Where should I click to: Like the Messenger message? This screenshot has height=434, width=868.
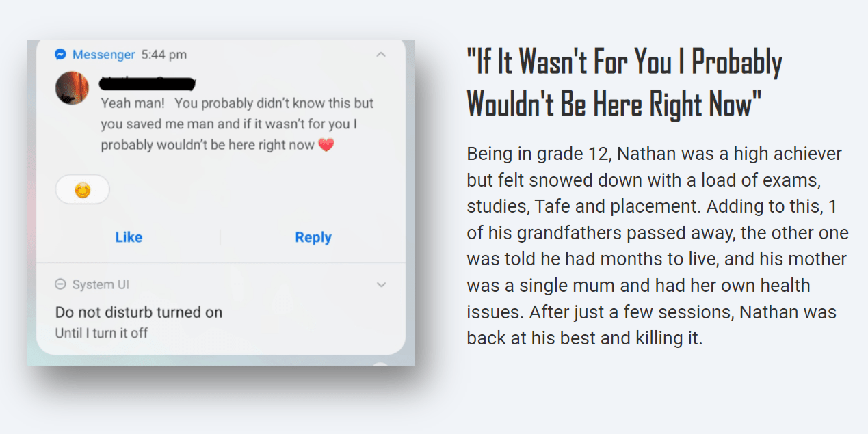129,237
